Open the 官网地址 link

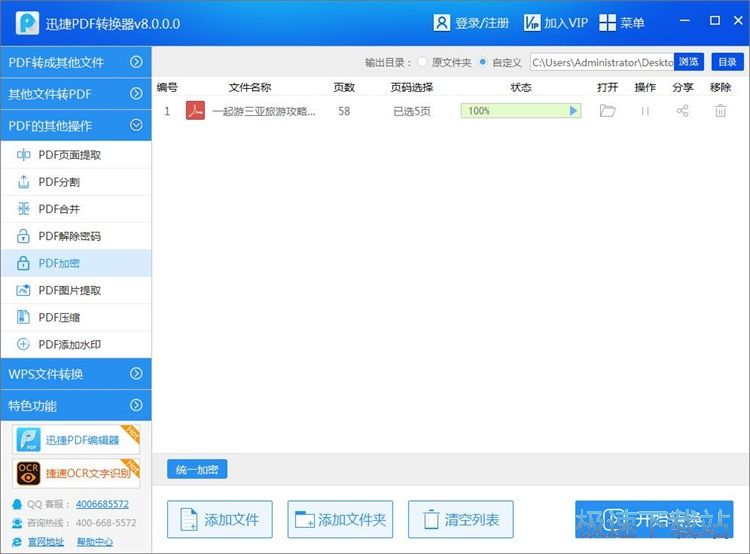pos(45,542)
